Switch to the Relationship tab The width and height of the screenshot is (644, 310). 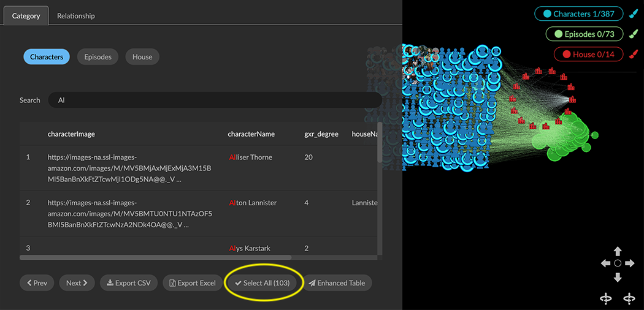click(76, 16)
